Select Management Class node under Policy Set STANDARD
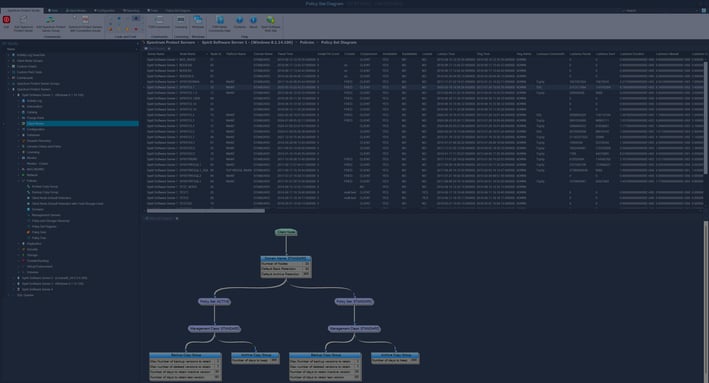This screenshot has height=383, width=709. click(354, 329)
